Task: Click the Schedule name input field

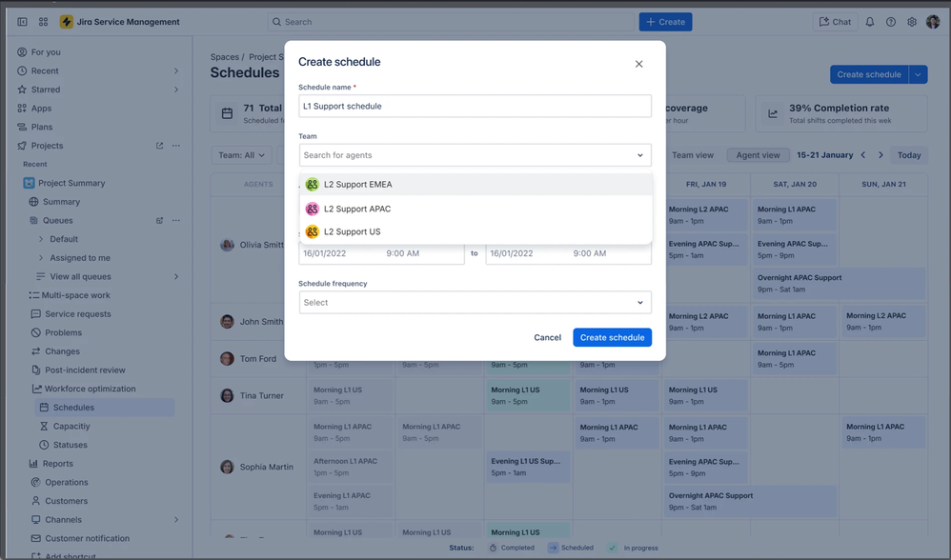Action: click(475, 106)
